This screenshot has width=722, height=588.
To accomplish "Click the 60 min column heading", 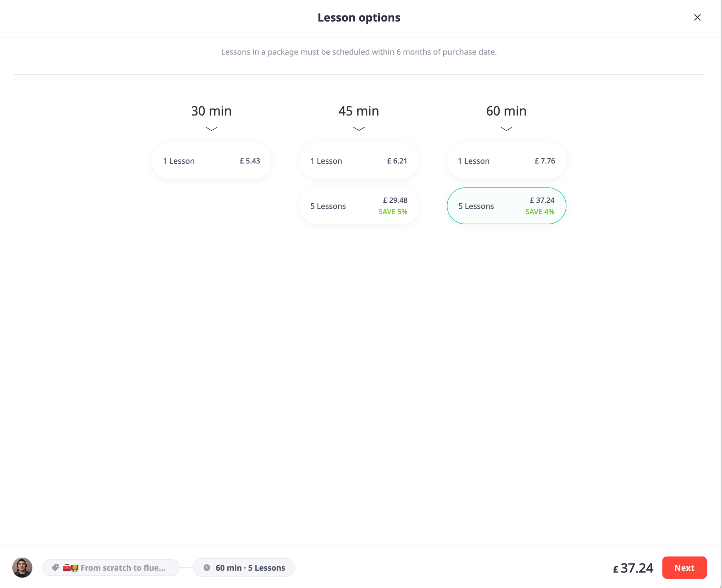I will point(506,111).
